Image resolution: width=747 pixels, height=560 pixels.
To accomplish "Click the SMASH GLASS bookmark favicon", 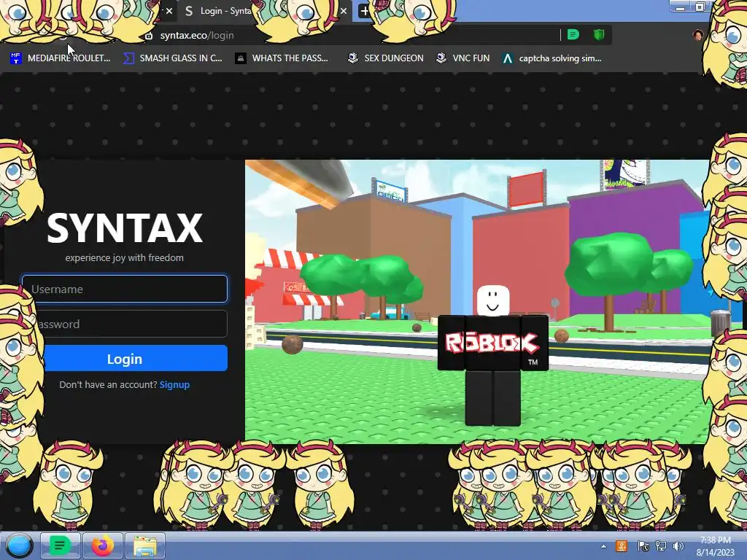I will [x=128, y=58].
